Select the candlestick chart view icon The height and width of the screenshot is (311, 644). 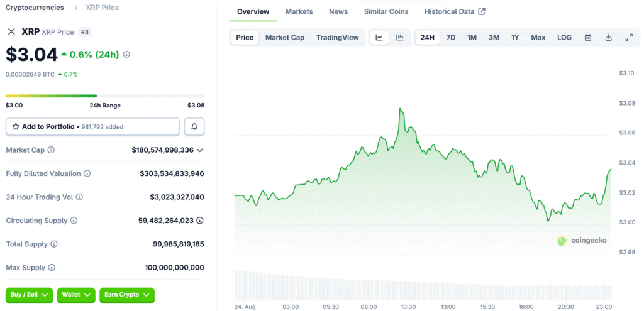[399, 37]
